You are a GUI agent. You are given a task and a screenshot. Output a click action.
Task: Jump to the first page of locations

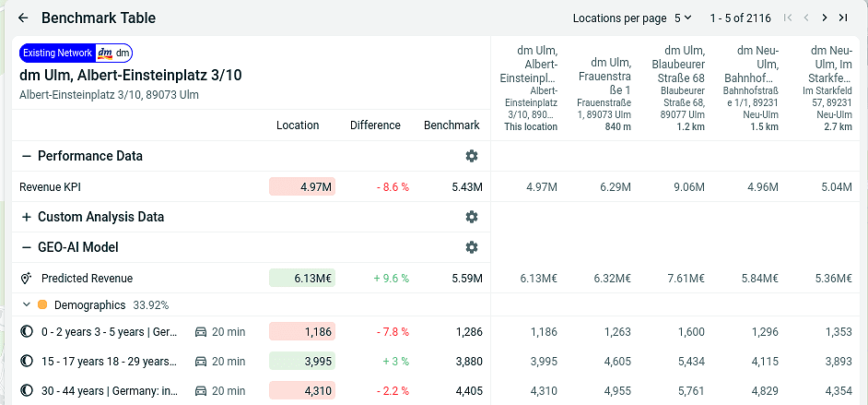pyautogui.click(x=788, y=18)
